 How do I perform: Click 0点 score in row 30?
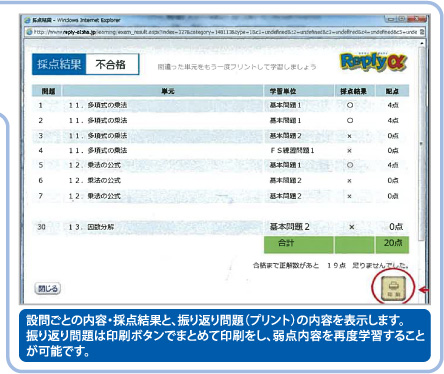pyautogui.click(x=396, y=227)
